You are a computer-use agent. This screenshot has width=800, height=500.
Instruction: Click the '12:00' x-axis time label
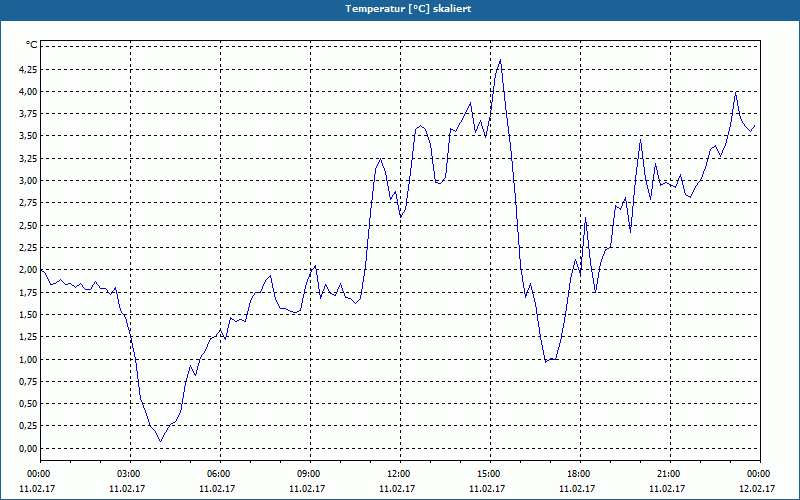pos(397,474)
